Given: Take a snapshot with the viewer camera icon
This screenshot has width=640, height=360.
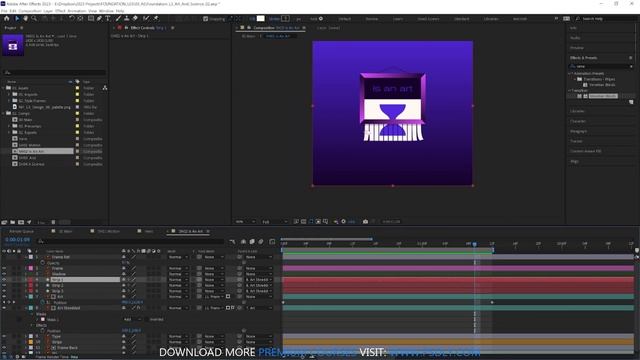Looking at the screenshot, I should pos(365,222).
